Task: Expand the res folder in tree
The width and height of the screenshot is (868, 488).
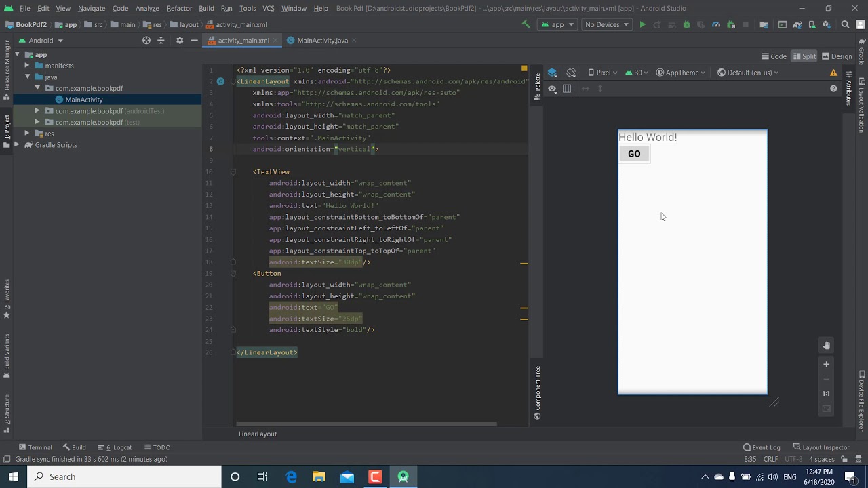Action: pyautogui.click(x=27, y=134)
